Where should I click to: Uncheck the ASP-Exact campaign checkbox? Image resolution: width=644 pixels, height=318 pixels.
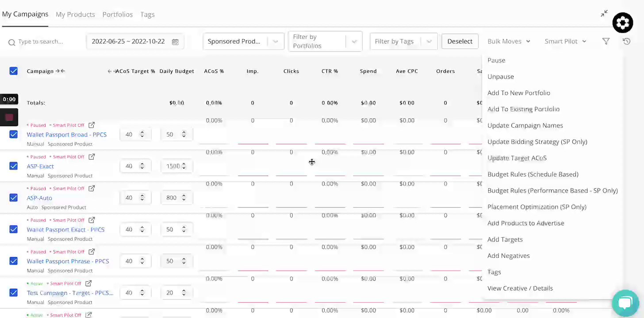pyautogui.click(x=14, y=166)
